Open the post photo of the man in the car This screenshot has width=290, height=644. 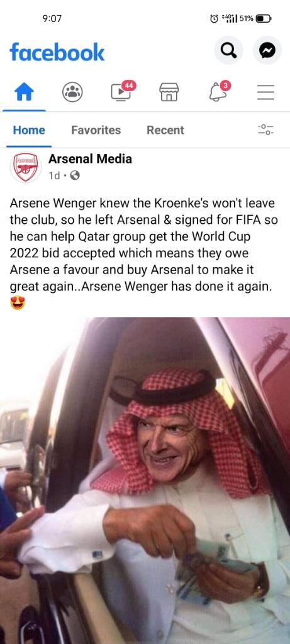click(x=145, y=480)
